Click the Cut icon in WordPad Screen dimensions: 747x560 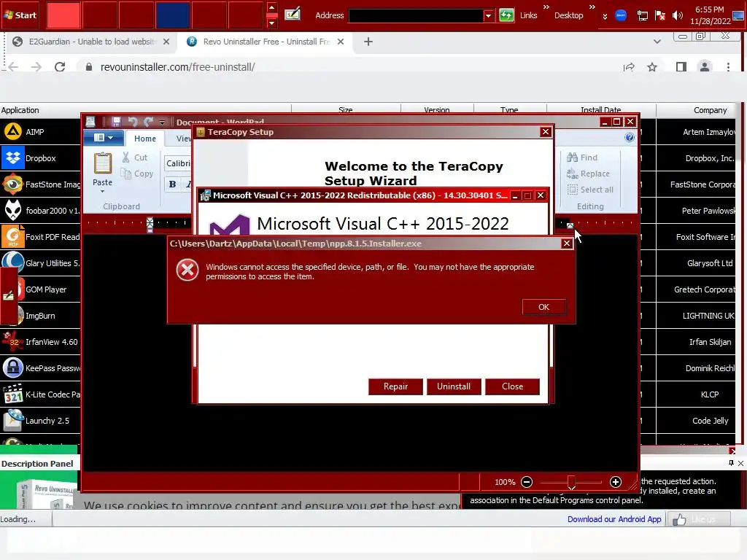(125, 157)
